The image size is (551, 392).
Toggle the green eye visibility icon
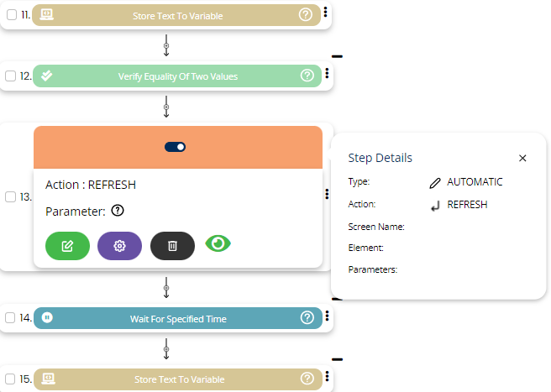pyautogui.click(x=218, y=243)
